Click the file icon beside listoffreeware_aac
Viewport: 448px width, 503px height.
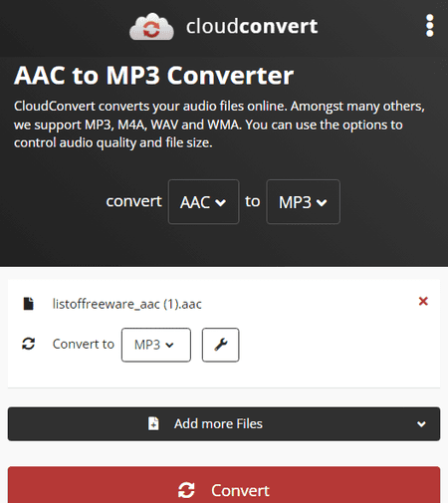[x=29, y=304]
